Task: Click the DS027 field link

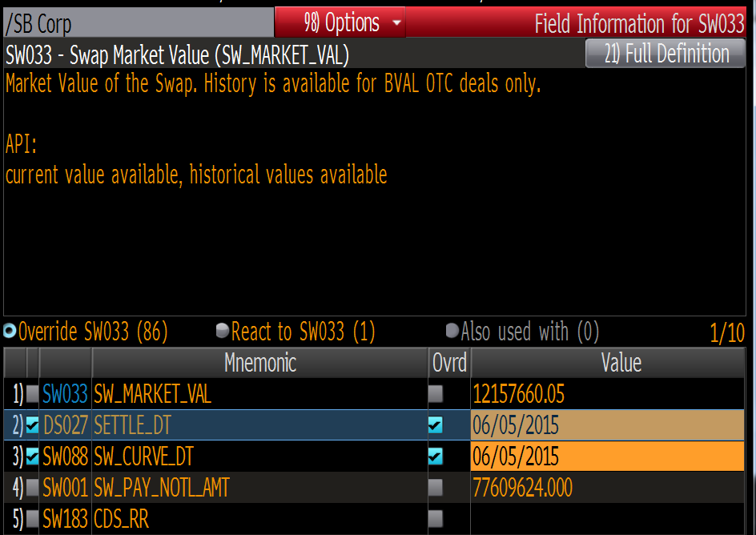Action: point(63,426)
